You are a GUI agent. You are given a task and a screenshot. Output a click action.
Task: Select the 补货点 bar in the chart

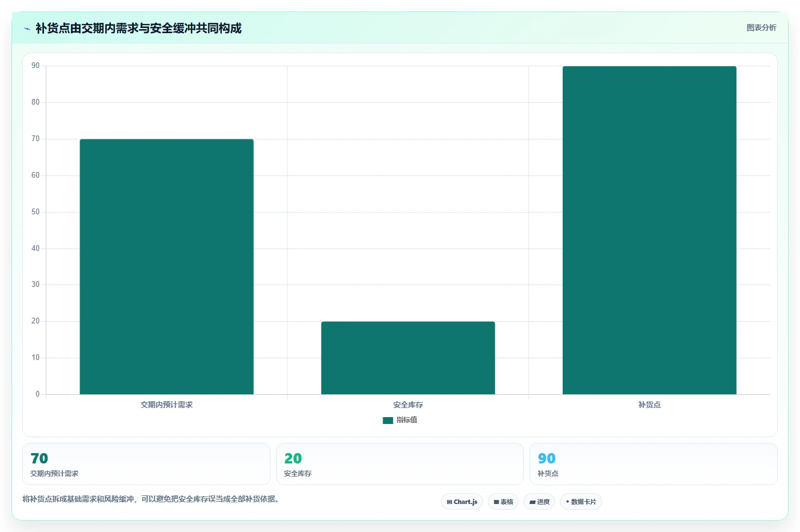point(649,230)
